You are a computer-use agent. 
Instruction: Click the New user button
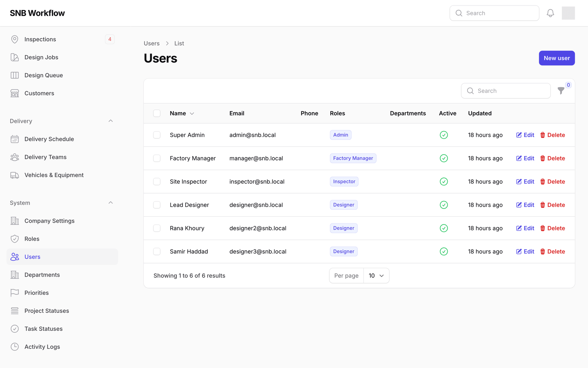coord(557,58)
